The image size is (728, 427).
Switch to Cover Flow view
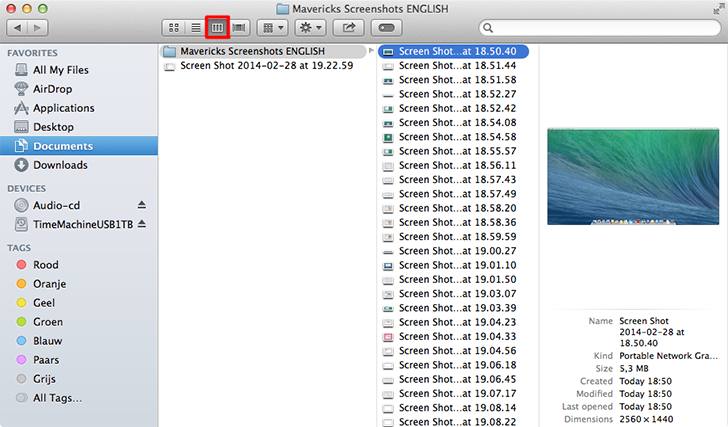pos(239,28)
